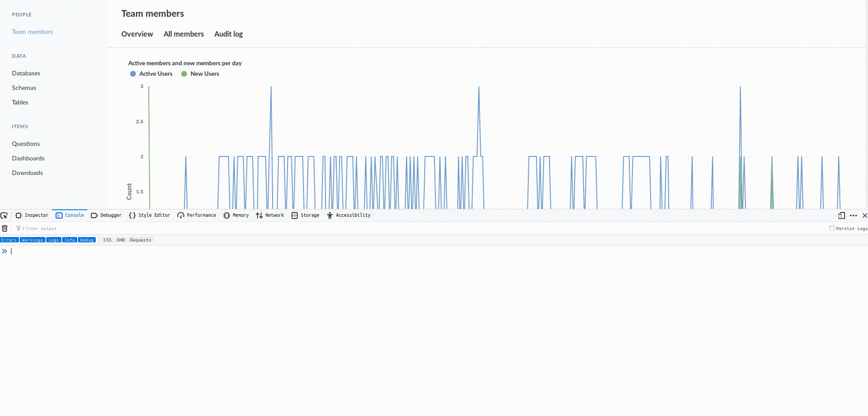Close the developer tools panel
The image size is (868, 416).
(864, 215)
